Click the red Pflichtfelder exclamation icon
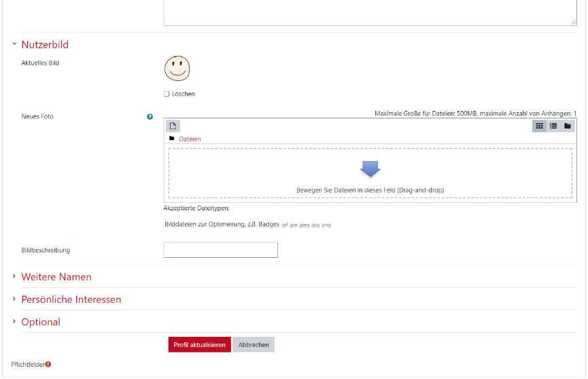This screenshot has height=379, width=588. [x=48, y=364]
